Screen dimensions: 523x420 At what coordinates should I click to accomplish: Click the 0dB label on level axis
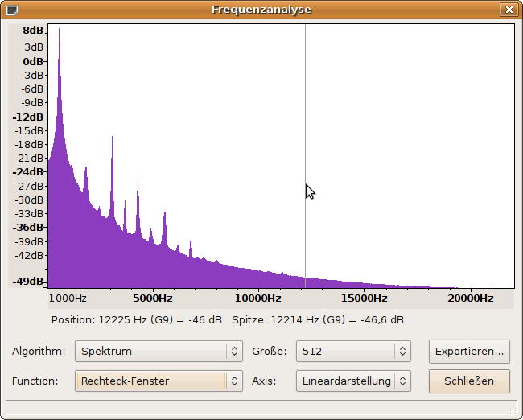click(33, 62)
